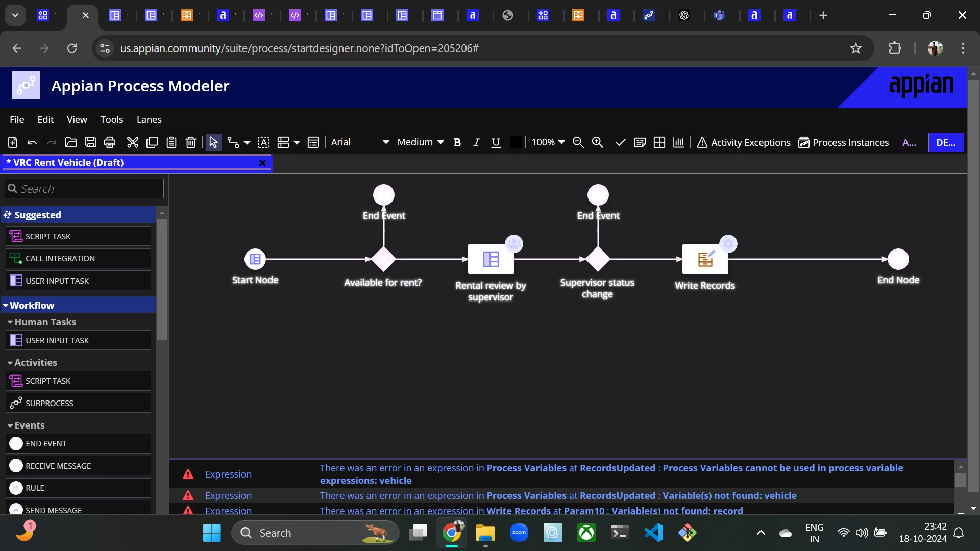
Task: Select the Supervisor status change gateway
Action: (598, 259)
